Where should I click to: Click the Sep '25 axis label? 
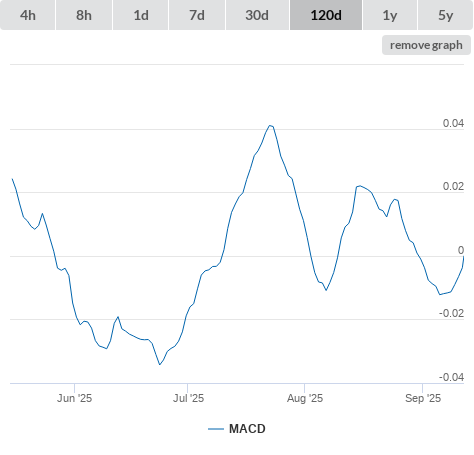423,398
